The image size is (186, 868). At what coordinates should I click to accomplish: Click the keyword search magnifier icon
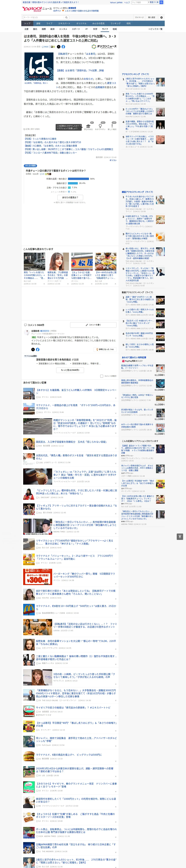click(x=66, y=18)
